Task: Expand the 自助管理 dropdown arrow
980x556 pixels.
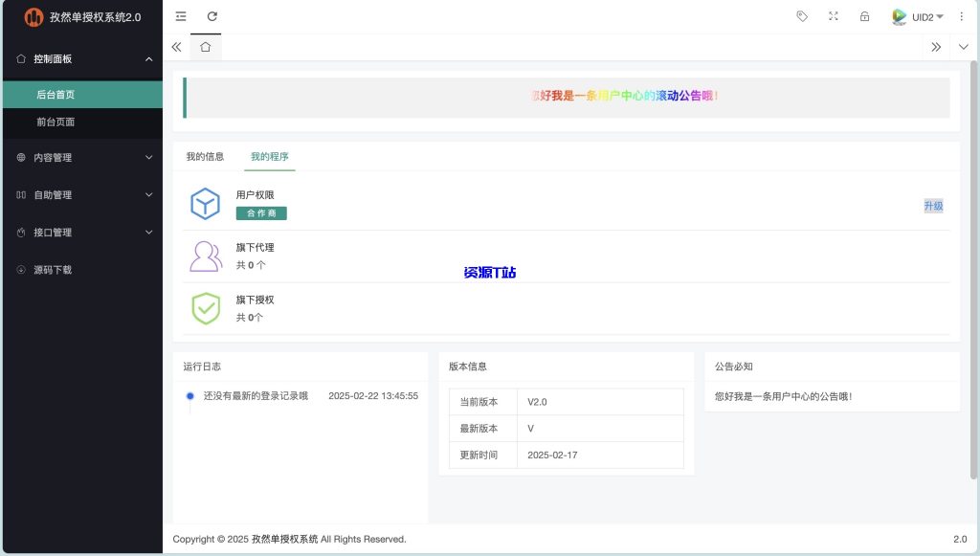Action: coord(148,194)
